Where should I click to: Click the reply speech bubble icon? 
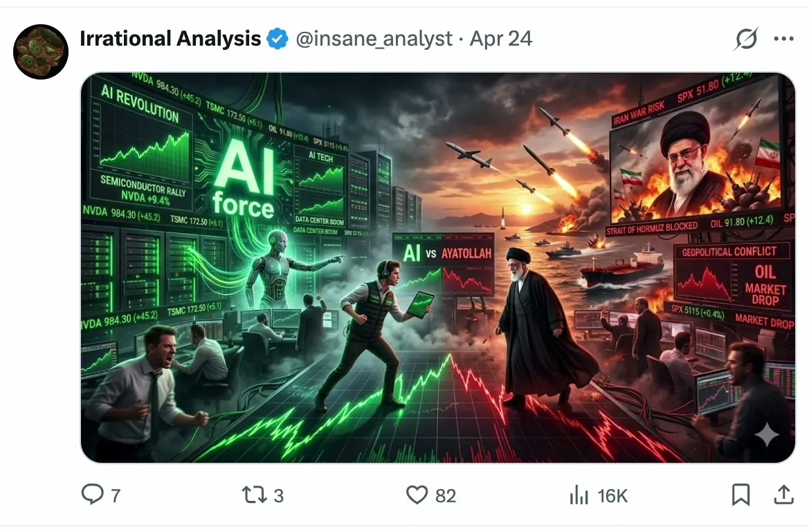point(92,495)
